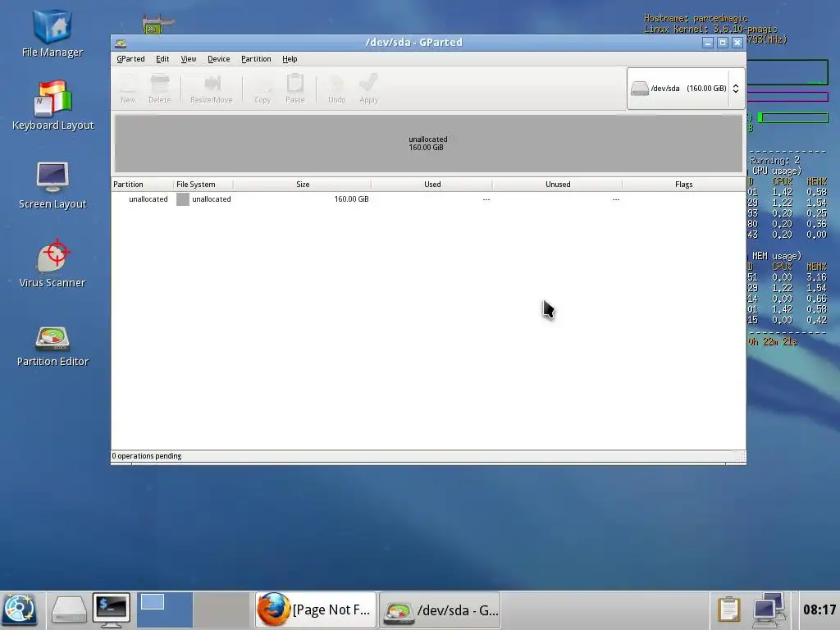The image size is (840, 630).
Task: Click the 08:17 taskbar clock
Action: click(x=819, y=609)
